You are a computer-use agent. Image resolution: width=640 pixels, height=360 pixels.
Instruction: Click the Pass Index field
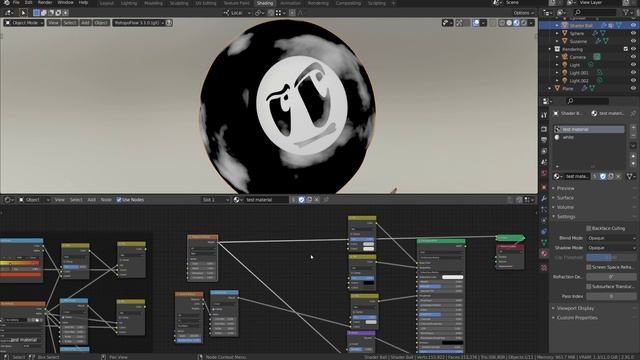[611, 296]
